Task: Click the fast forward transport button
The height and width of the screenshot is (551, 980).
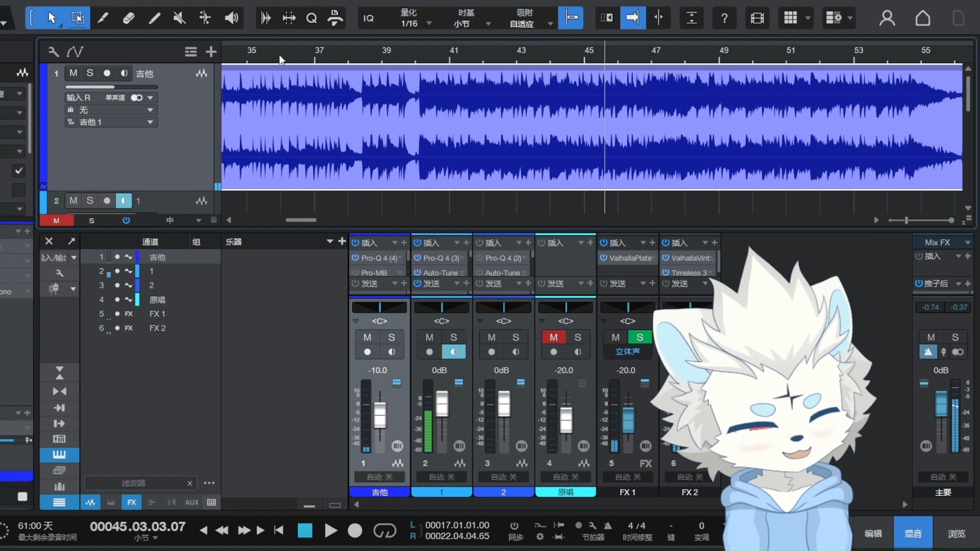Action: pyautogui.click(x=244, y=531)
